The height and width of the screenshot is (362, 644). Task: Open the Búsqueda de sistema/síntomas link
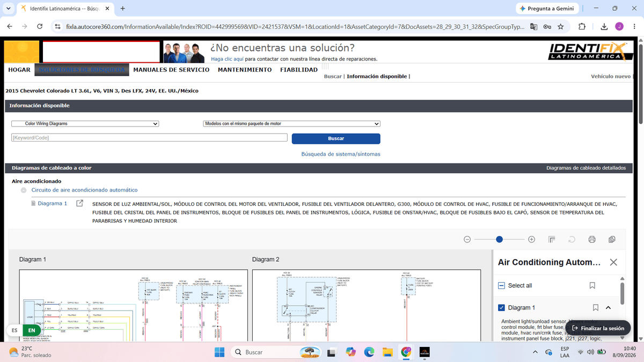(x=341, y=154)
